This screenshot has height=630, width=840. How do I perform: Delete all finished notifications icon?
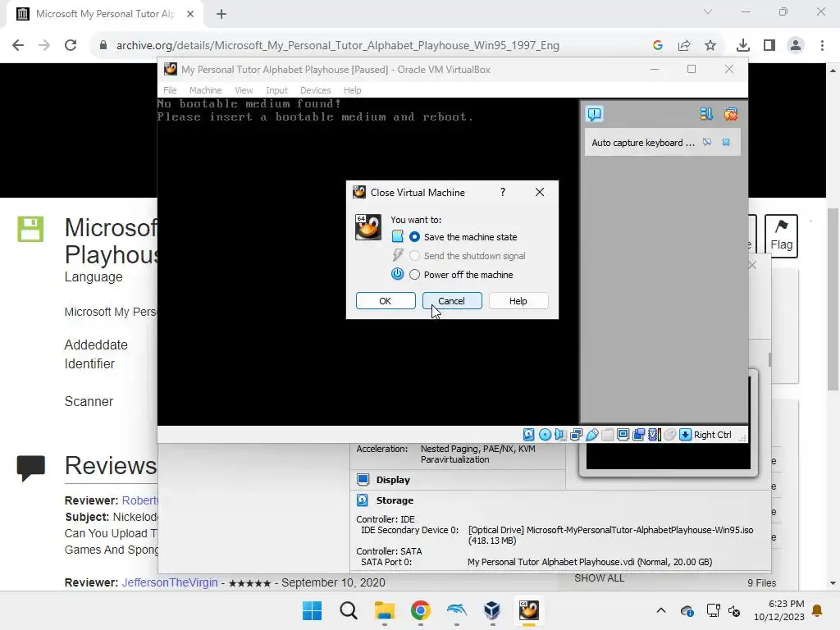pyautogui.click(x=731, y=114)
